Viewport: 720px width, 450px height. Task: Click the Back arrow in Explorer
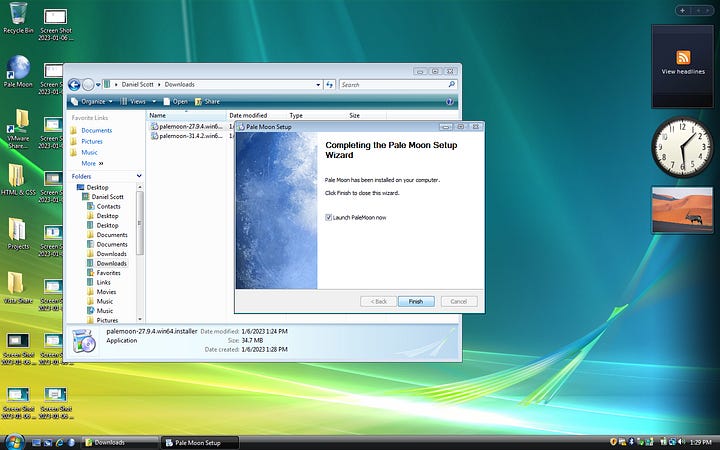(x=74, y=84)
